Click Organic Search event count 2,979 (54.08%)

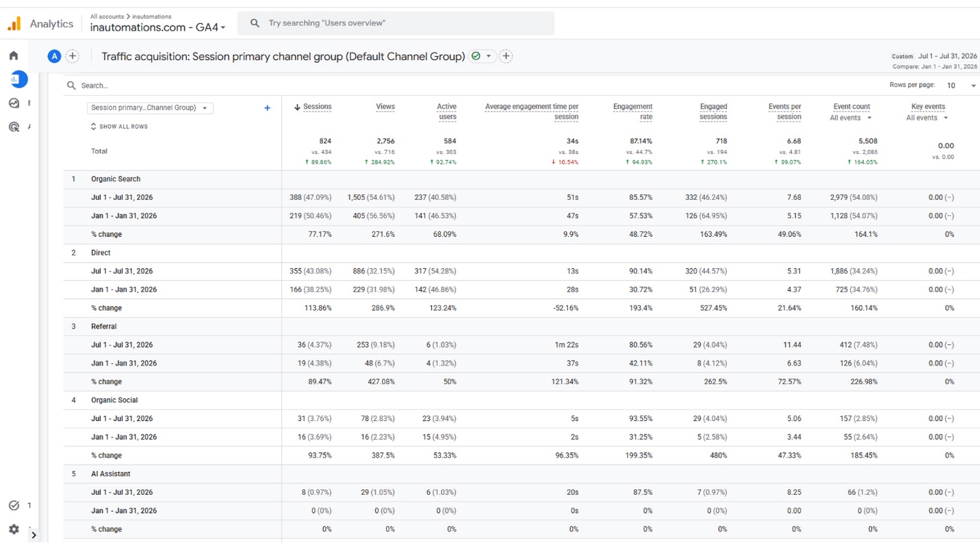854,198
